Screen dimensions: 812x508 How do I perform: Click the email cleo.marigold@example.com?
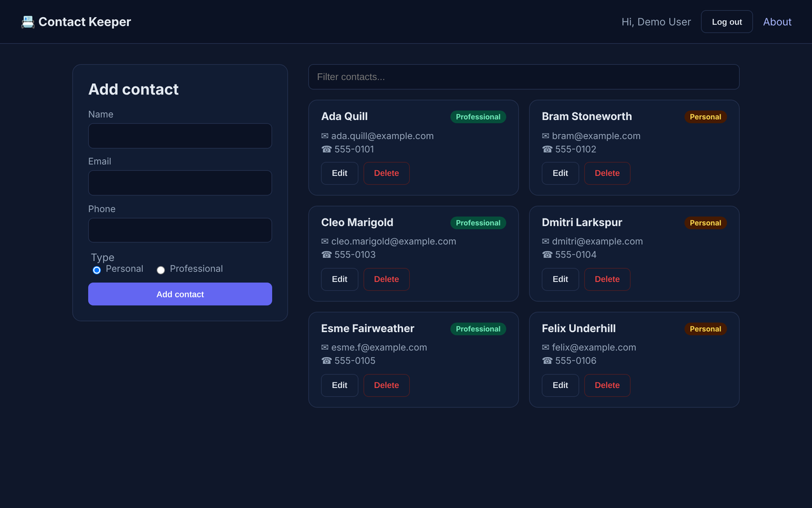point(393,241)
